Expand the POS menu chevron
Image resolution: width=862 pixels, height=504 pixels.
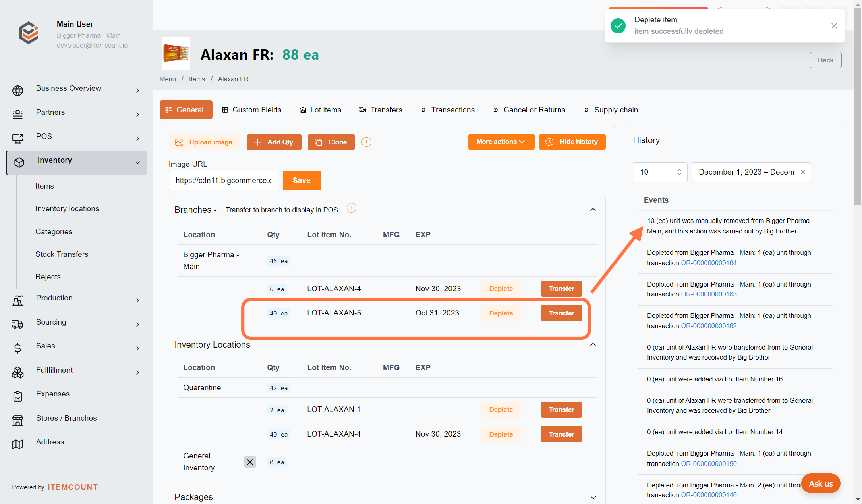137,139
